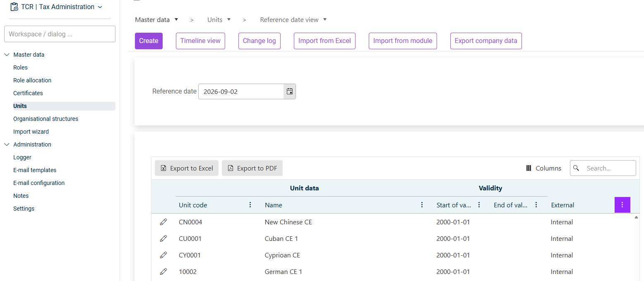Click the CU0001 unit code cell
The image size is (644, 281).
tap(190, 239)
